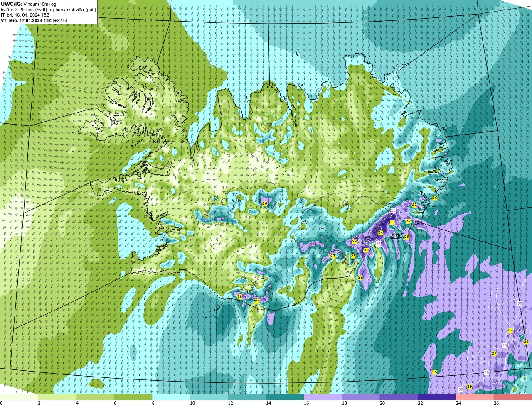Click the 10–12 m/s light teal legend swatch

tap(209, 397)
